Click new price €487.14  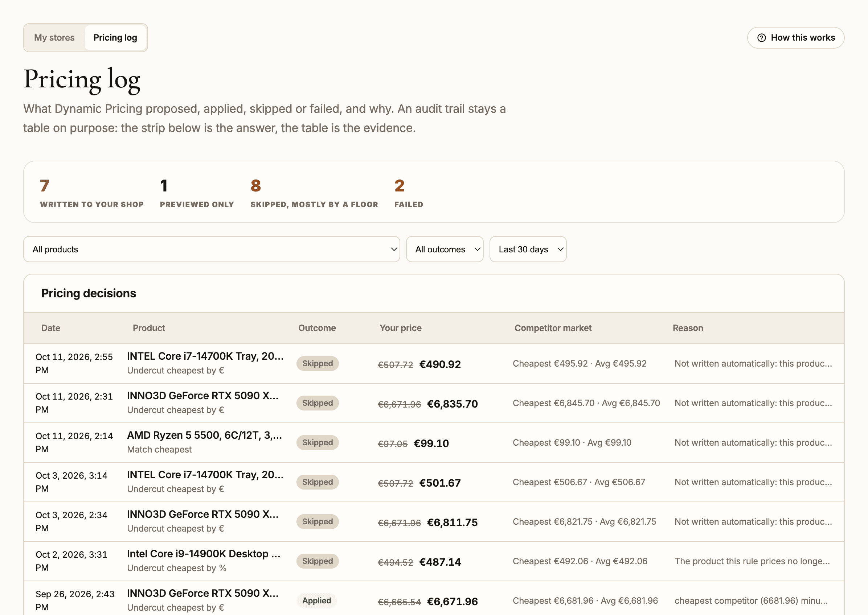point(440,562)
